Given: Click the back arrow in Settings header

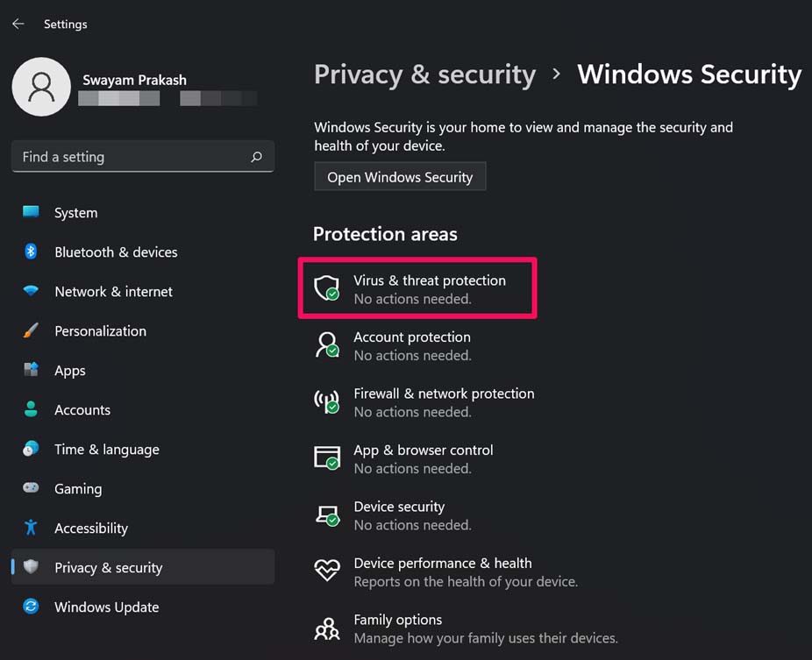Looking at the screenshot, I should coord(18,24).
